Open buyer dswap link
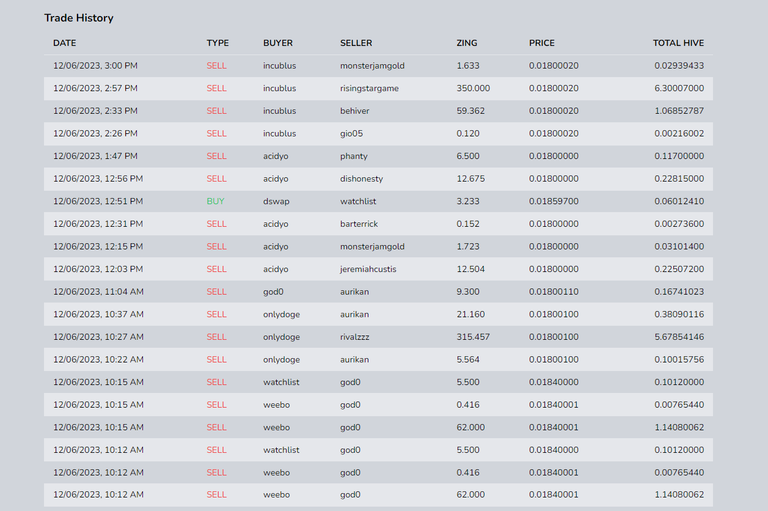 (x=276, y=201)
